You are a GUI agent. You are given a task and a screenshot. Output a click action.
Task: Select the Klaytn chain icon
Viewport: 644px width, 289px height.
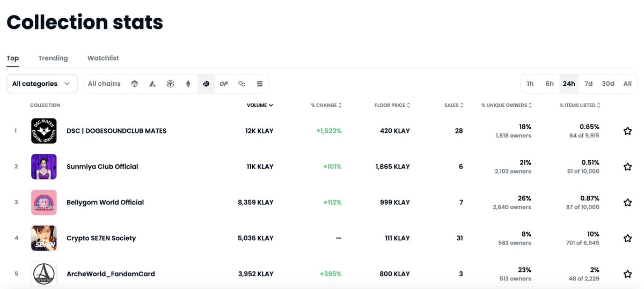(x=206, y=84)
